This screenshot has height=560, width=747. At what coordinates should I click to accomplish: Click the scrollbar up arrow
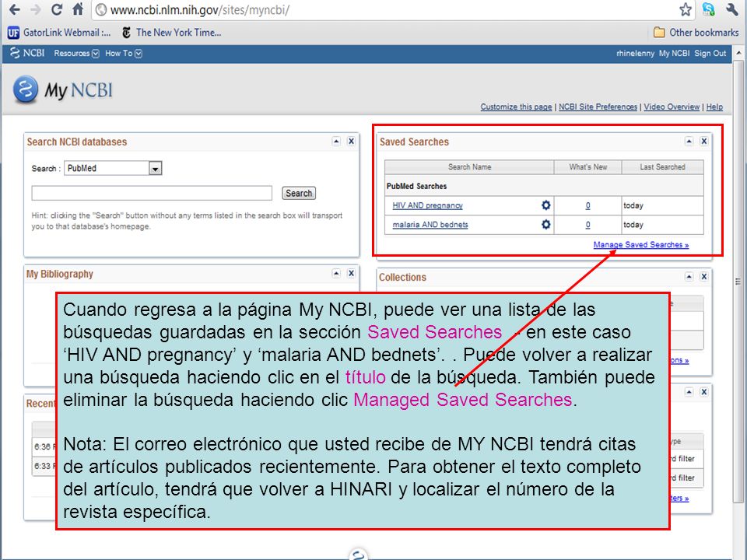coord(739,52)
